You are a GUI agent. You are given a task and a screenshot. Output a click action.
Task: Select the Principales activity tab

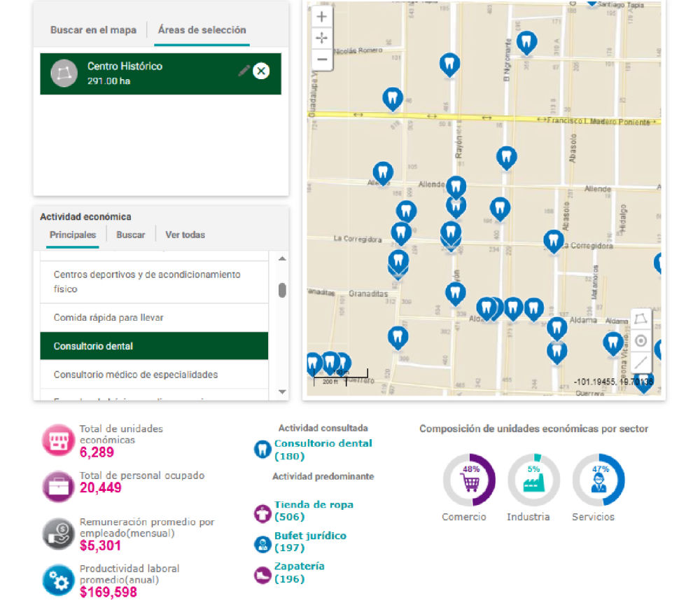73,235
